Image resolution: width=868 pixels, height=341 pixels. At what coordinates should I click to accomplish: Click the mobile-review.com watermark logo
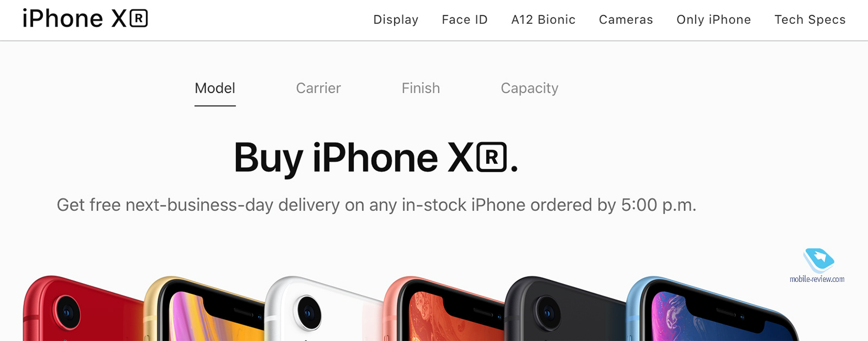(818, 266)
